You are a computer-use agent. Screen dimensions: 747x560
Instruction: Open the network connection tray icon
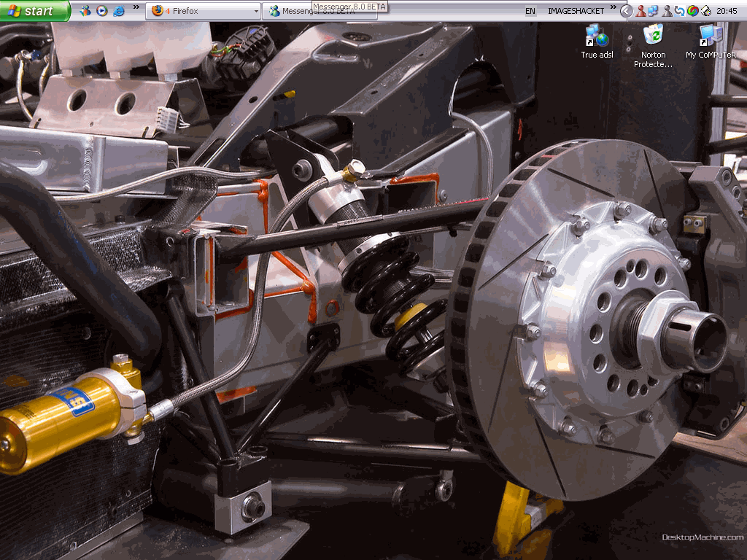(x=653, y=11)
